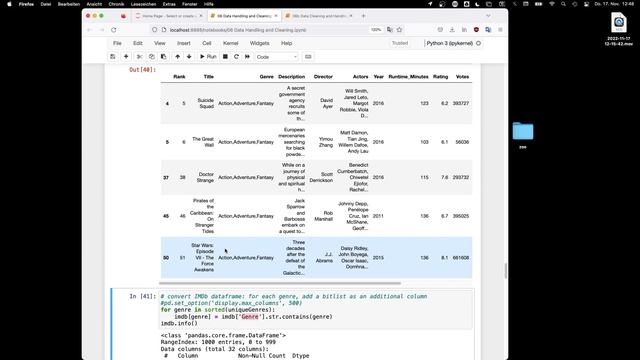Open the red shield extension icon
This screenshot has width=640, height=360.
[x=476, y=30]
